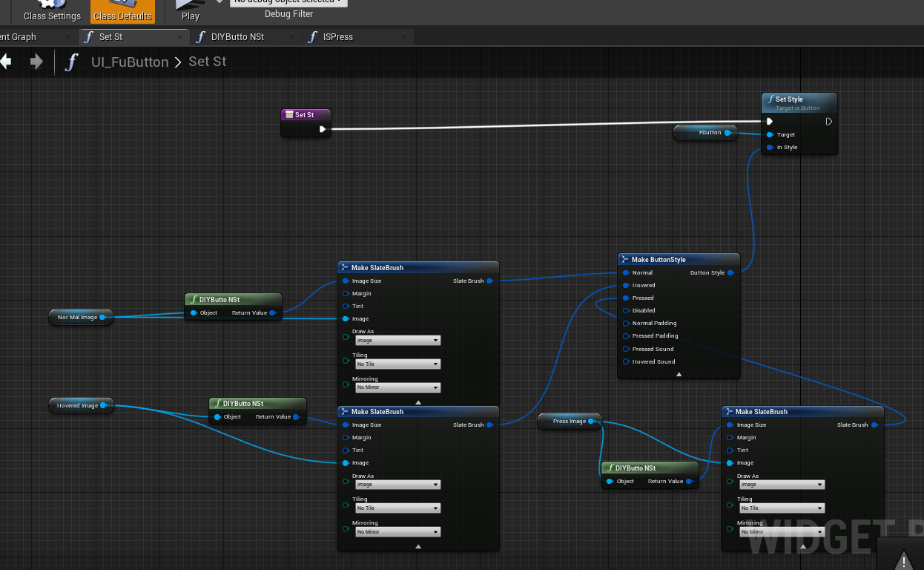This screenshot has height=570, width=924.
Task: Open the Tiling dropdown showing No Tile
Action: (x=397, y=364)
